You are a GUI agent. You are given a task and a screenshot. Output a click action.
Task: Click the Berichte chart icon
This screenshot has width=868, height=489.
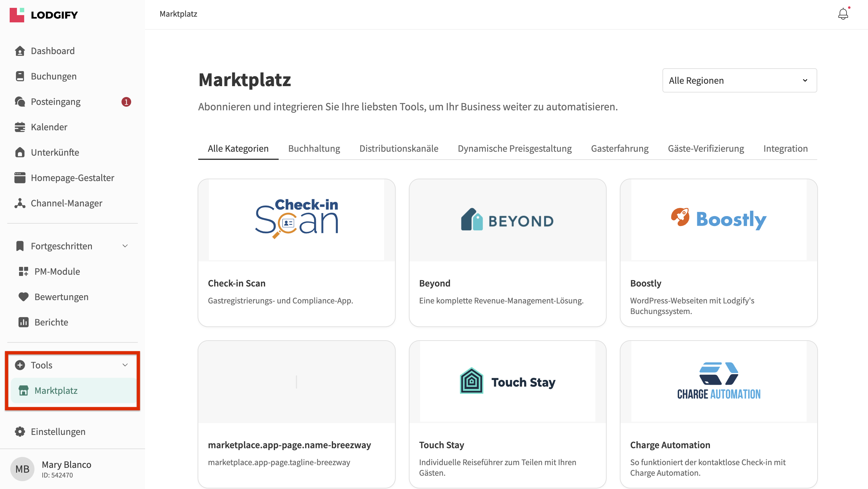(x=23, y=322)
